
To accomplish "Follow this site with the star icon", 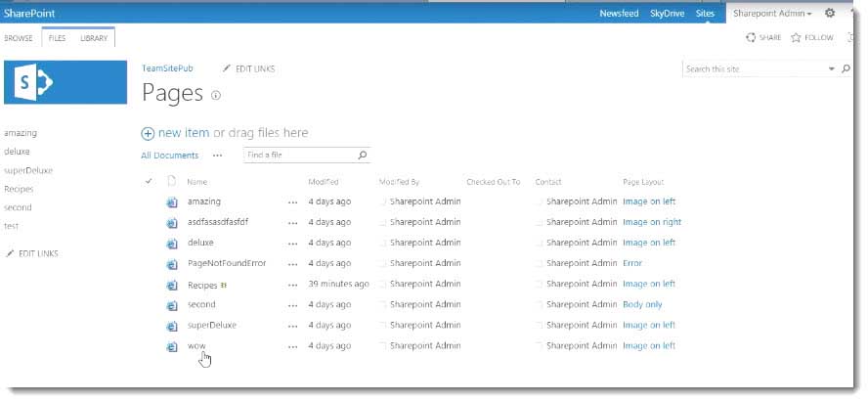I will pyautogui.click(x=796, y=37).
